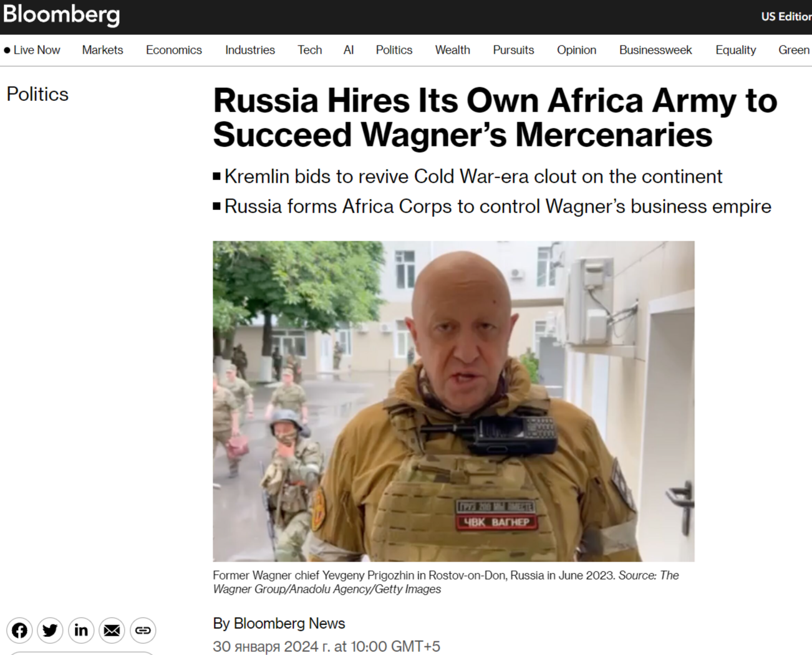The height and width of the screenshot is (655, 812).
Task: Send article using email envelope icon
Action: pos(112,630)
